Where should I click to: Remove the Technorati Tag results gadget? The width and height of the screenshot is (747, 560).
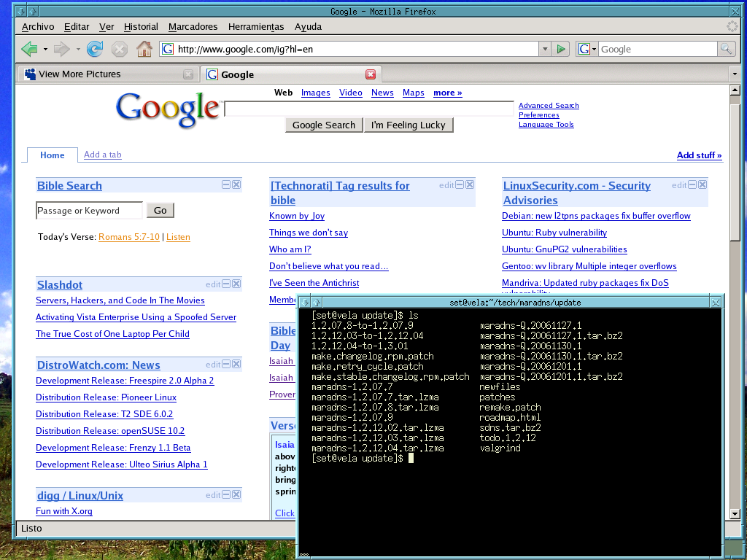pyautogui.click(x=470, y=184)
